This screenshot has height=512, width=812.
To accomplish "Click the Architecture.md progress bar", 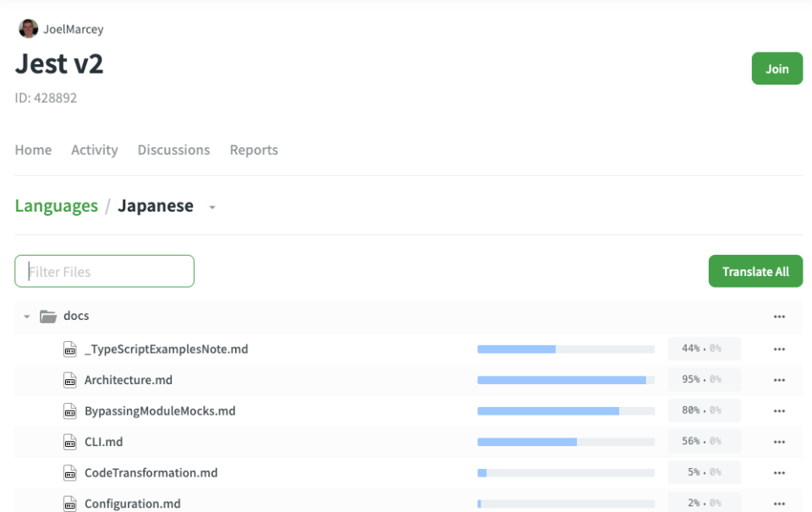I will point(566,380).
